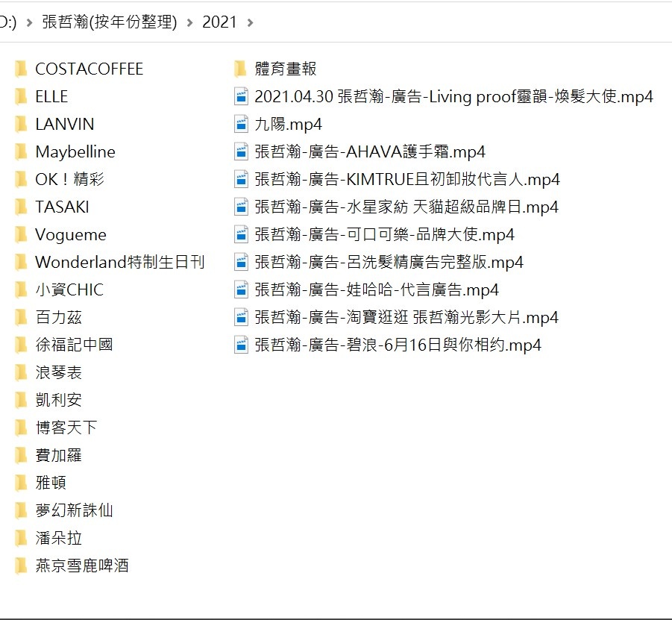Select the 徐福記中國 folder name
This screenshot has width=672, height=620.
click(x=74, y=345)
